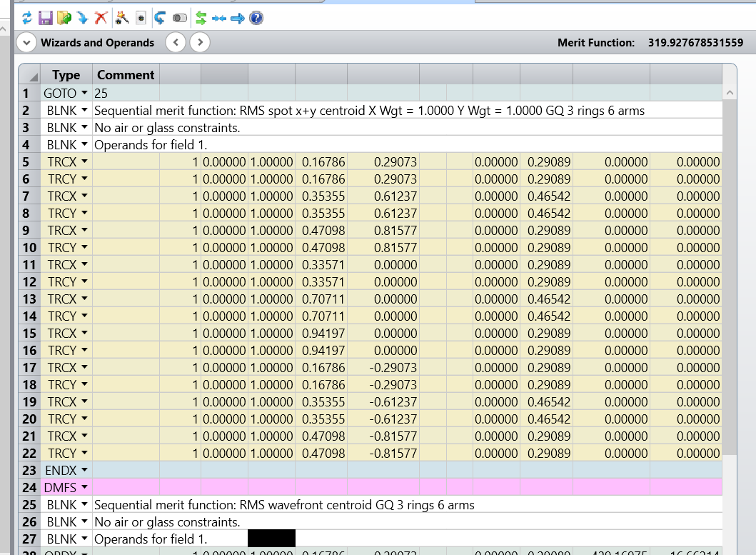Go to previous wizard with left chevron button
This screenshot has width=756, height=555.
click(x=176, y=42)
